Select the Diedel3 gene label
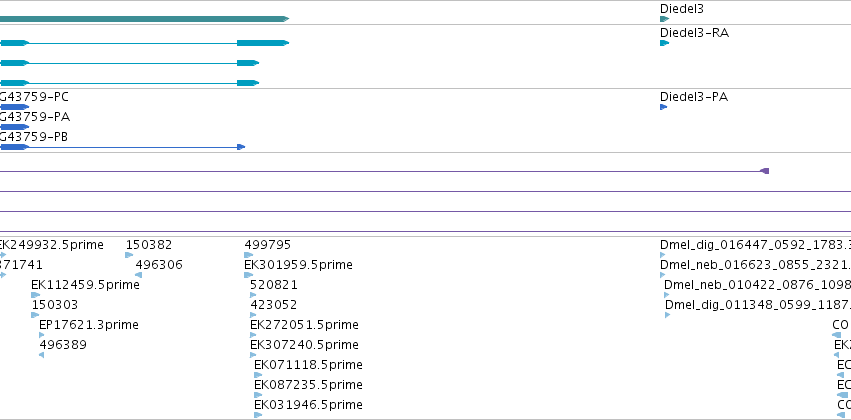The image size is (851, 420). pyautogui.click(x=682, y=9)
